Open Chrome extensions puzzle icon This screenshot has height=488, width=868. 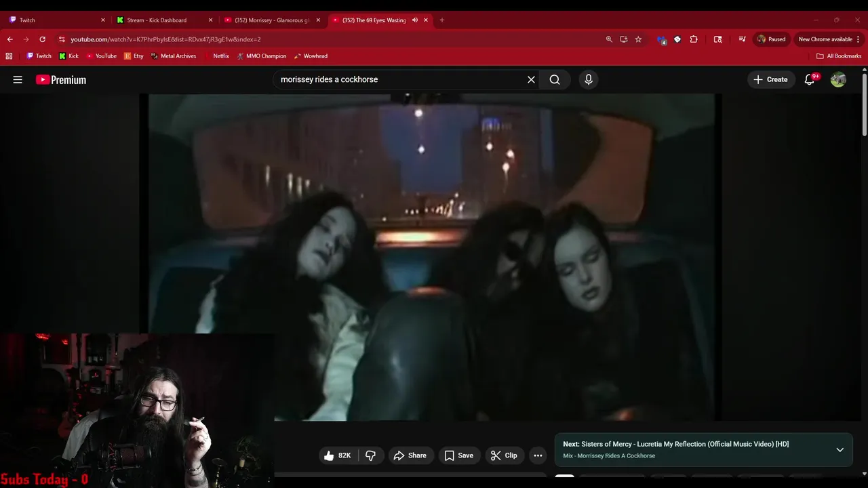(x=694, y=39)
